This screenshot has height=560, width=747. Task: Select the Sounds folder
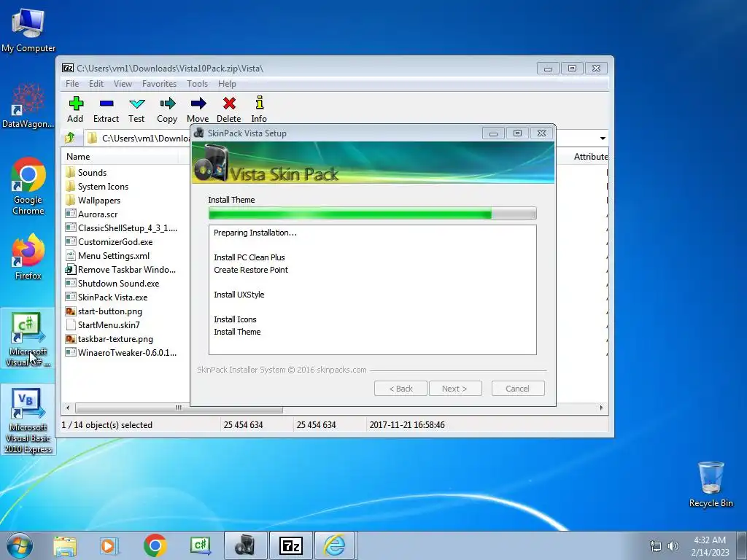point(92,172)
